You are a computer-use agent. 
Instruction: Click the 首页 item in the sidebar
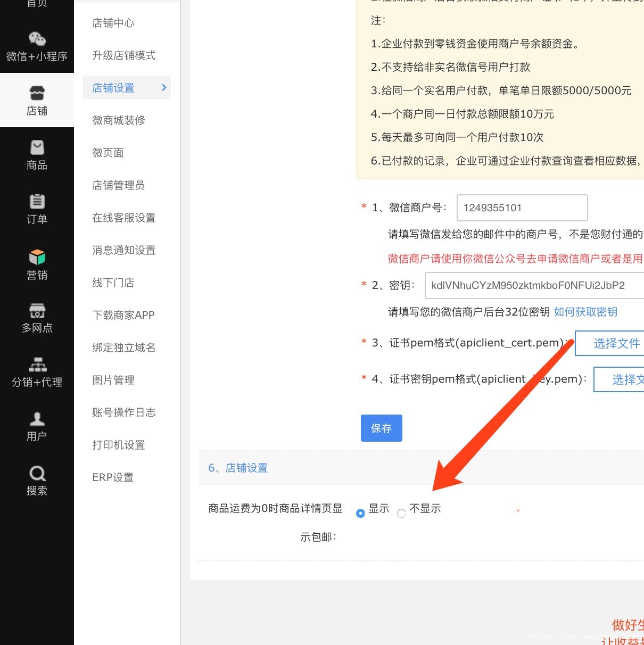[37, 4]
